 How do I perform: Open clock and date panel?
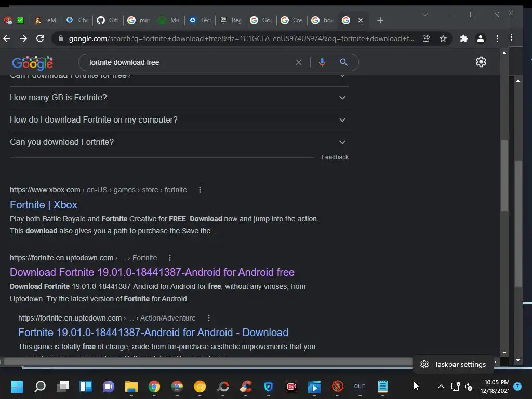(x=495, y=387)
